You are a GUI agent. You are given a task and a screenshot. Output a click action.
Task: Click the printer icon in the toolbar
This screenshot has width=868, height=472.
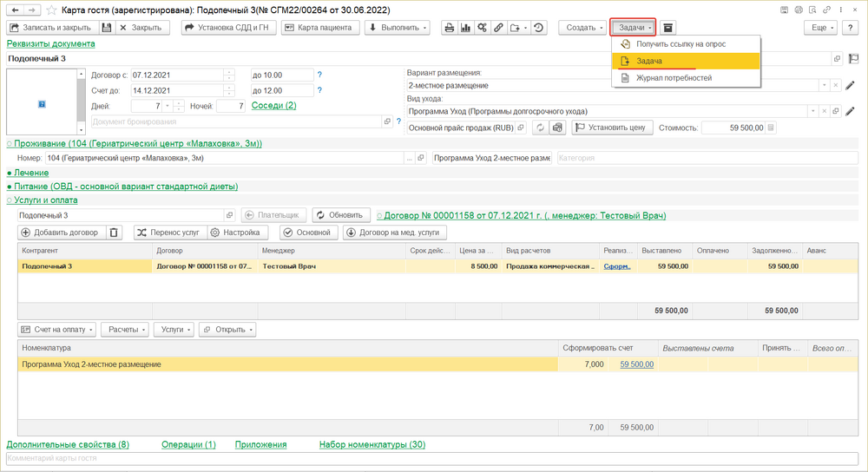[450, 28]
